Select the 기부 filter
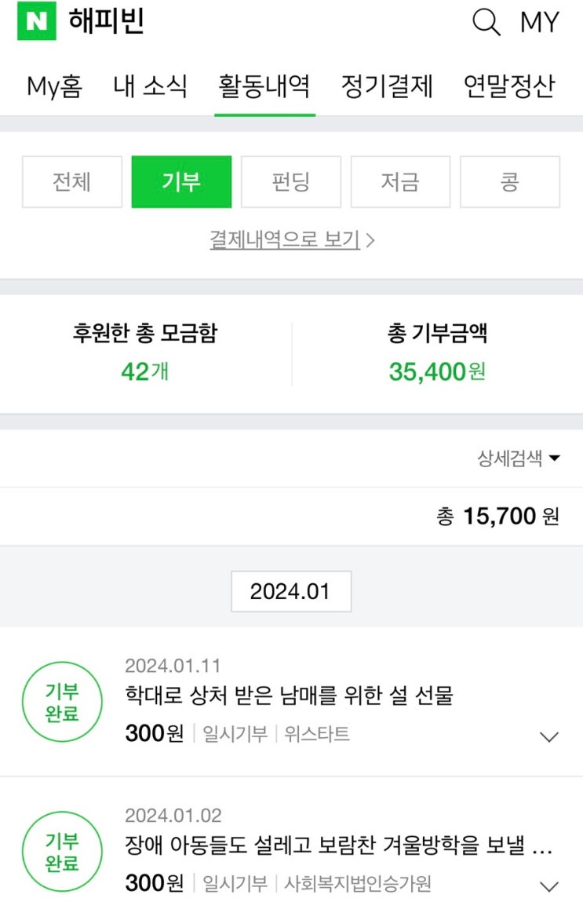The width and height of the screenshot is (583, 924). point(181,182)
